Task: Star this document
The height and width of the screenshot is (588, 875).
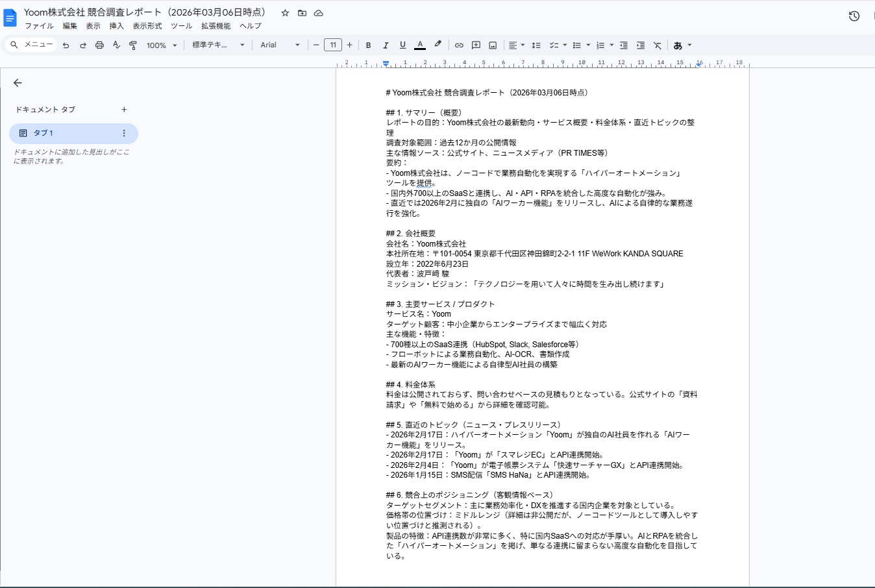Action: pos(285,13)
